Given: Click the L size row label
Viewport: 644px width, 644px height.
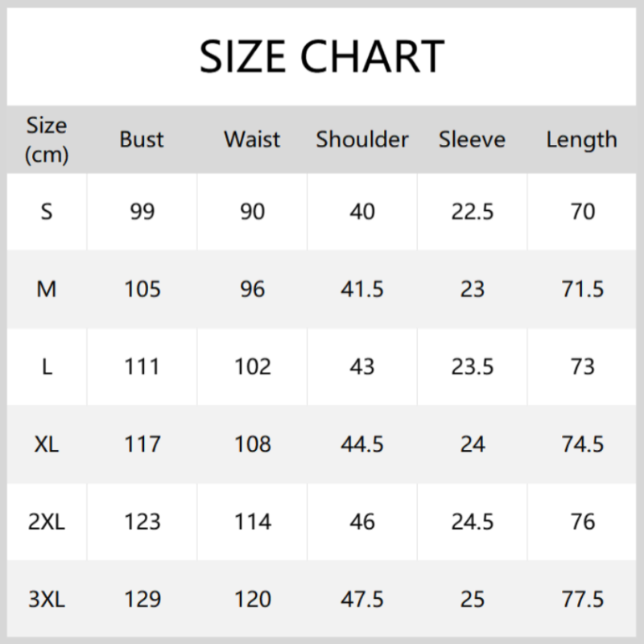Looking at the screenshot, I should (x=47, y=366).
